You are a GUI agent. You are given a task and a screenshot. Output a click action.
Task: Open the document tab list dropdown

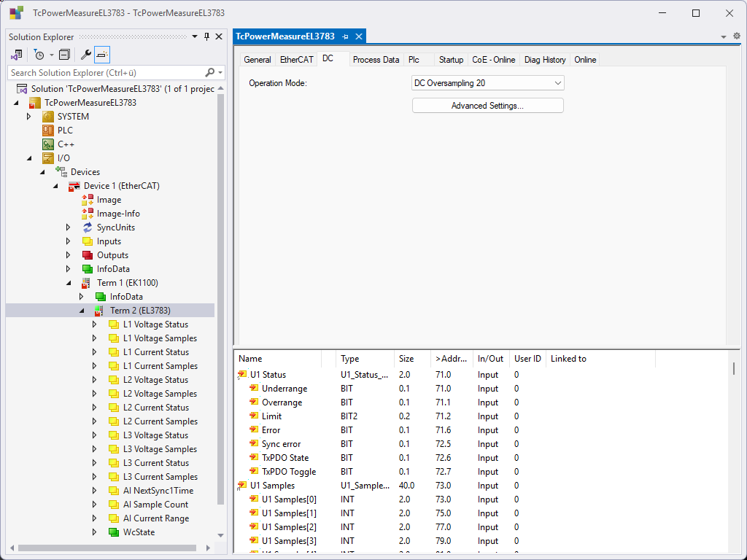pos(723,36)
